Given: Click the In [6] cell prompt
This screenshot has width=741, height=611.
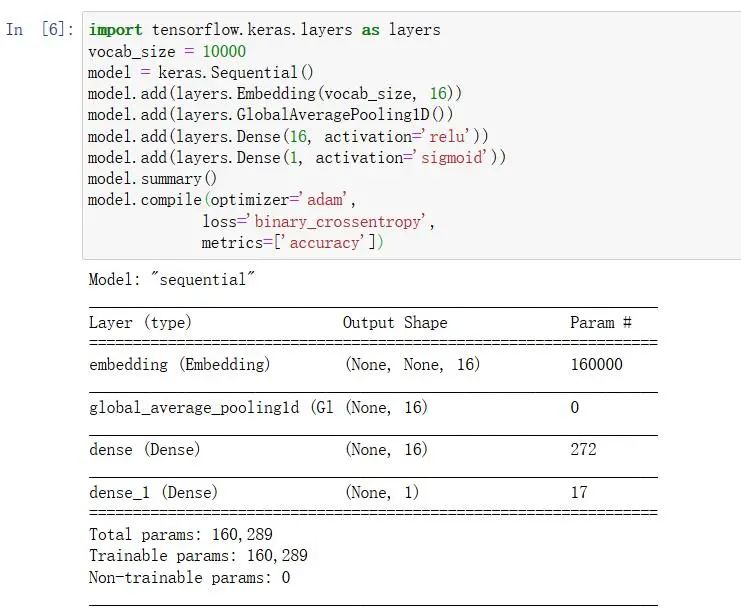Looking at the screenshot, I should pyautogui.click(x=39, y=30).
